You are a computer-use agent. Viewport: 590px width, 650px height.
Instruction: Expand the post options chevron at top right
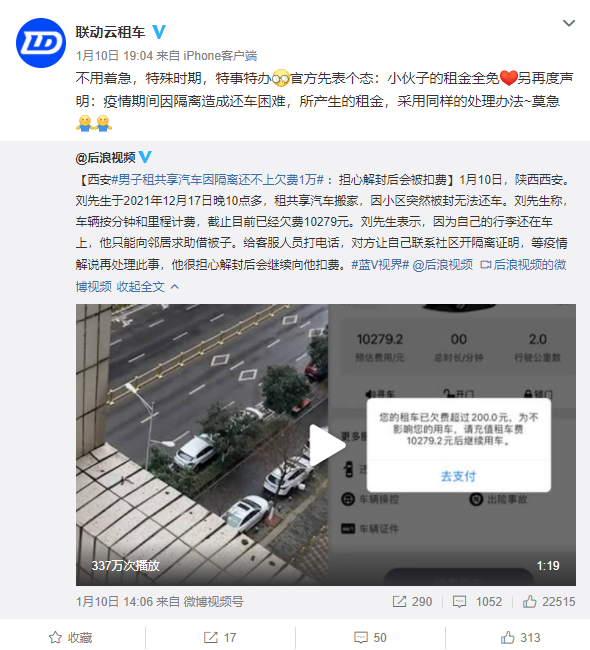(x=568, y=23)
